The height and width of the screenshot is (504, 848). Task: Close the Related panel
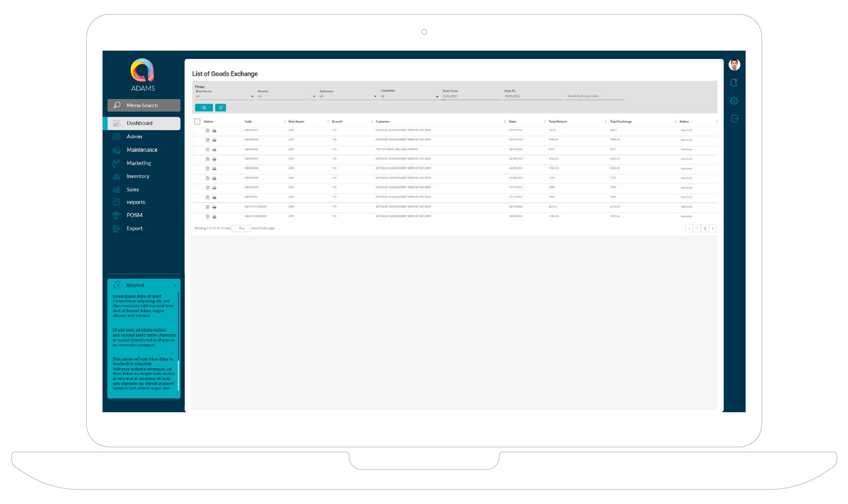tap(175, 285)
